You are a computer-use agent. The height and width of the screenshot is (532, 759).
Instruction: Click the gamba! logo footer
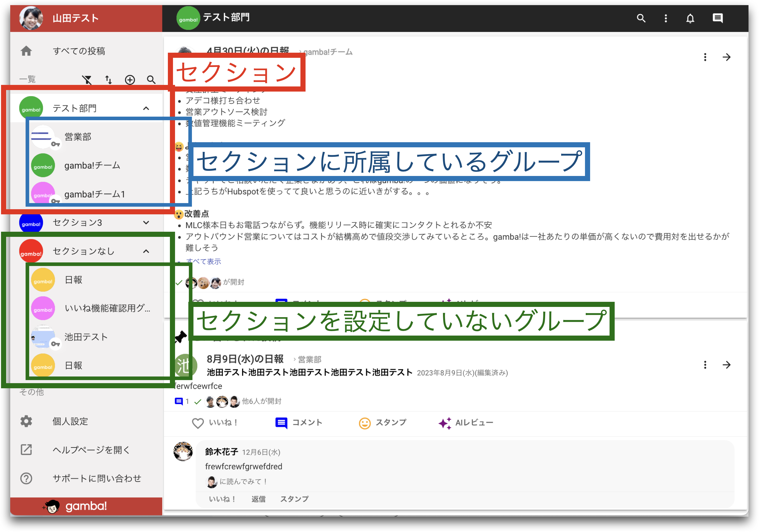[74, 506]
